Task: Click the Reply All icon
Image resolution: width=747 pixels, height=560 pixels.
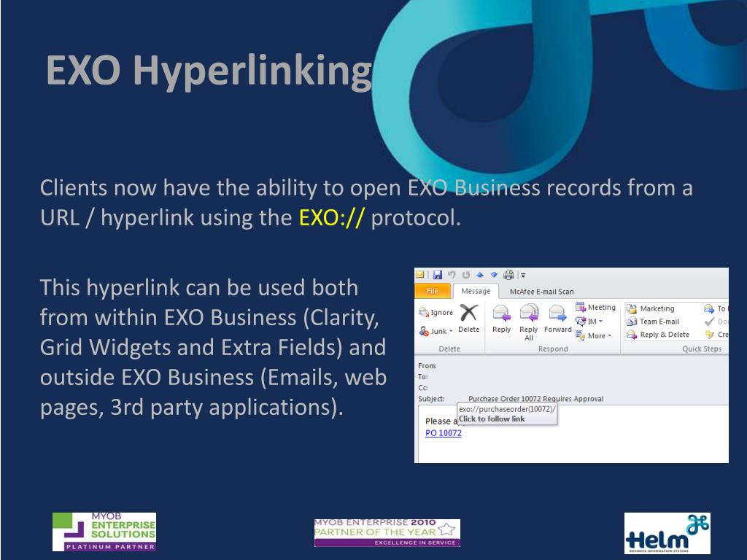Action: coord(529,313)
